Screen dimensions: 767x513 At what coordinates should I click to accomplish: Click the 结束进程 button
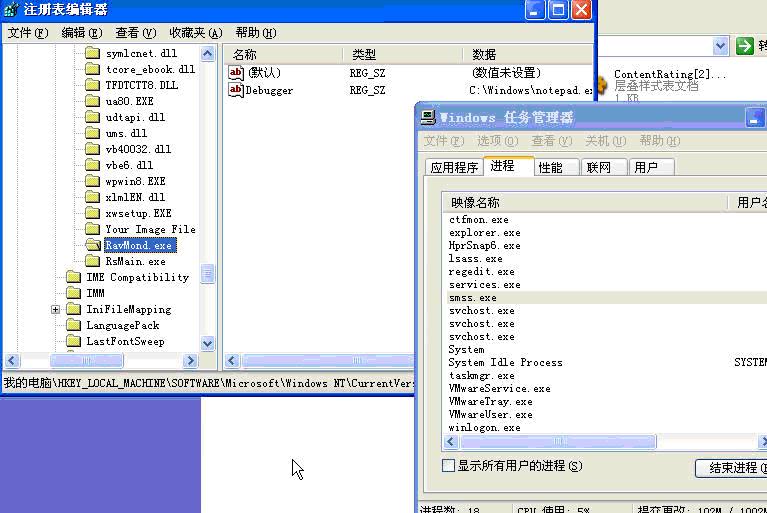point(732,468)
